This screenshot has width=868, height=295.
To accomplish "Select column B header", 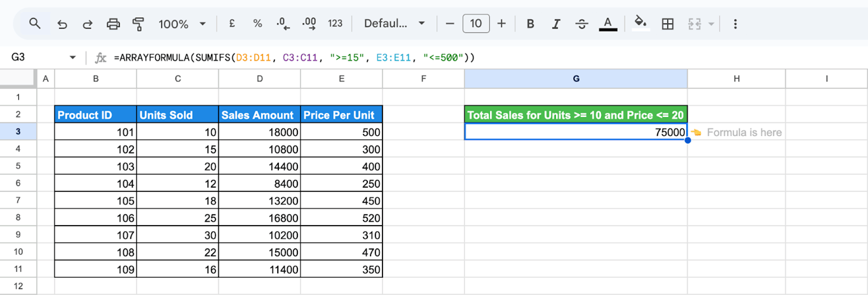I will pyautogui.click(x=95, y=79).
